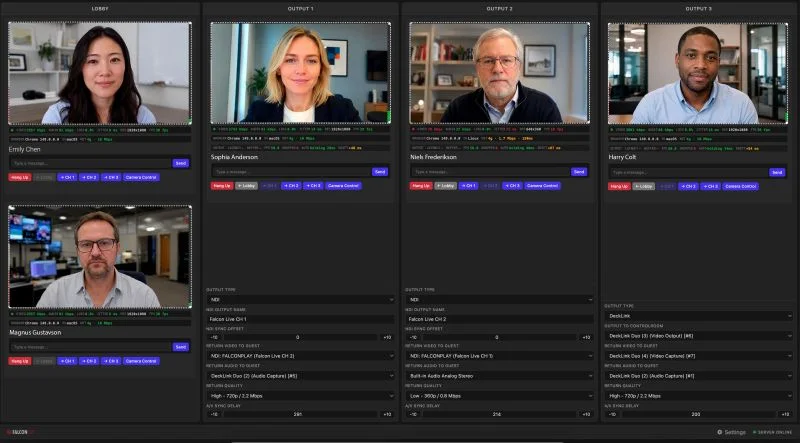The height and width of the screenshot is (443, 800).
Task: Open Output 2 Output Type dropdown
Action: (499, 300)
